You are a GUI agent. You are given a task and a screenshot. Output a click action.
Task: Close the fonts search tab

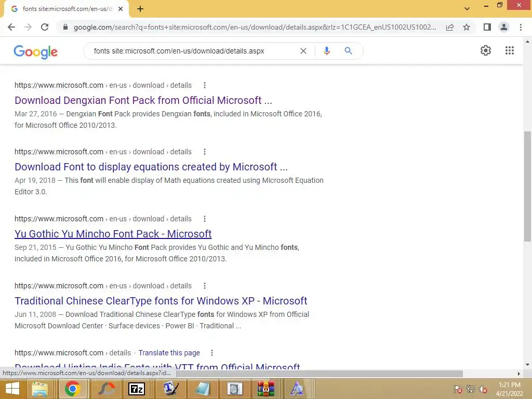pos(121,9)
